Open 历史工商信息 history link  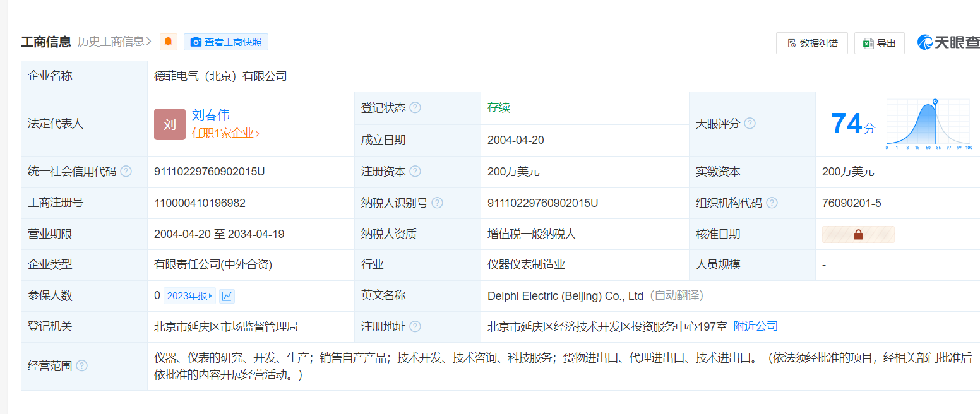pyautogui.click(x=114, y=42)
